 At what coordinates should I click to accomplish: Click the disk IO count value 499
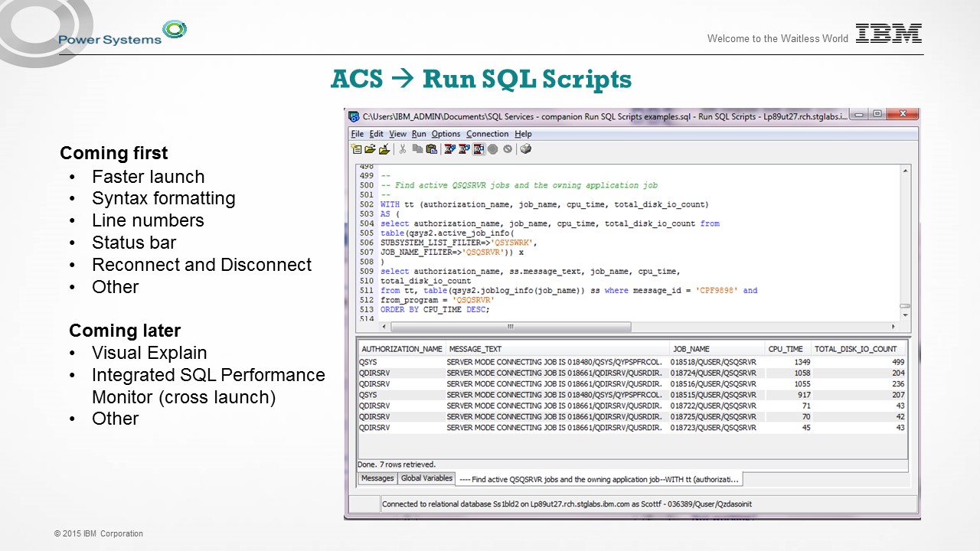(x=897, y=362)
